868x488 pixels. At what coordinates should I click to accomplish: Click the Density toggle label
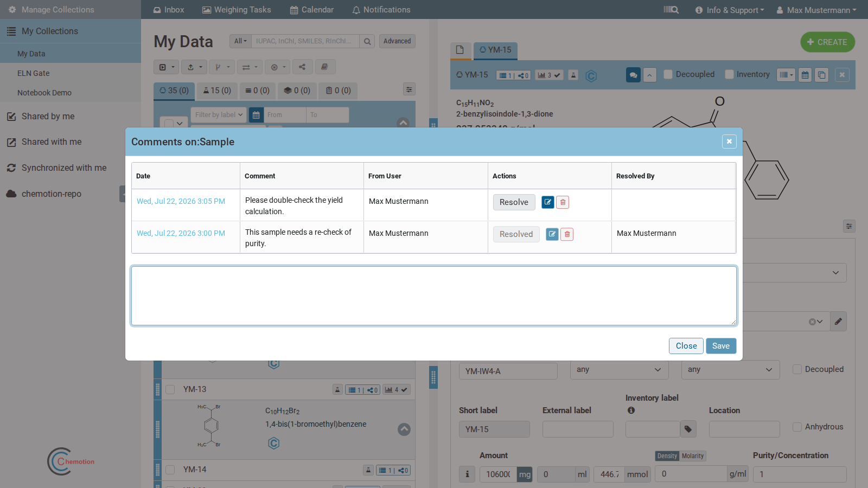667,456
